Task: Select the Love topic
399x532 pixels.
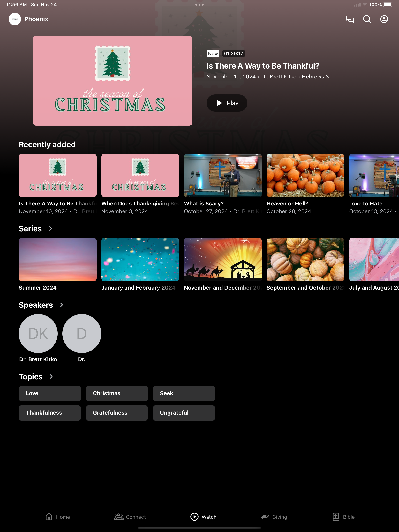Action: point(50,394)
